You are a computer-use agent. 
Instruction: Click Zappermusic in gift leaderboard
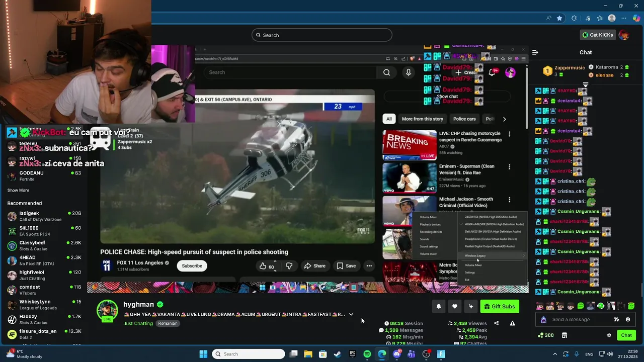570,68
